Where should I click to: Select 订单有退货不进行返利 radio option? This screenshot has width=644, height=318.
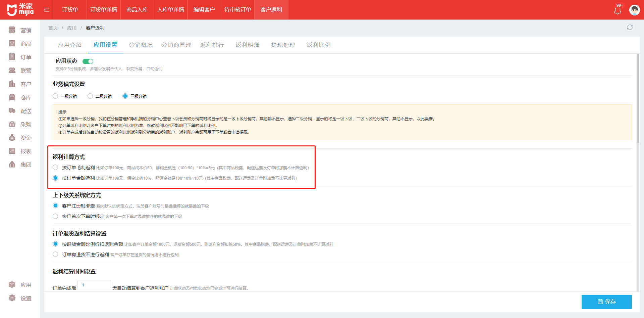(56, 255)
